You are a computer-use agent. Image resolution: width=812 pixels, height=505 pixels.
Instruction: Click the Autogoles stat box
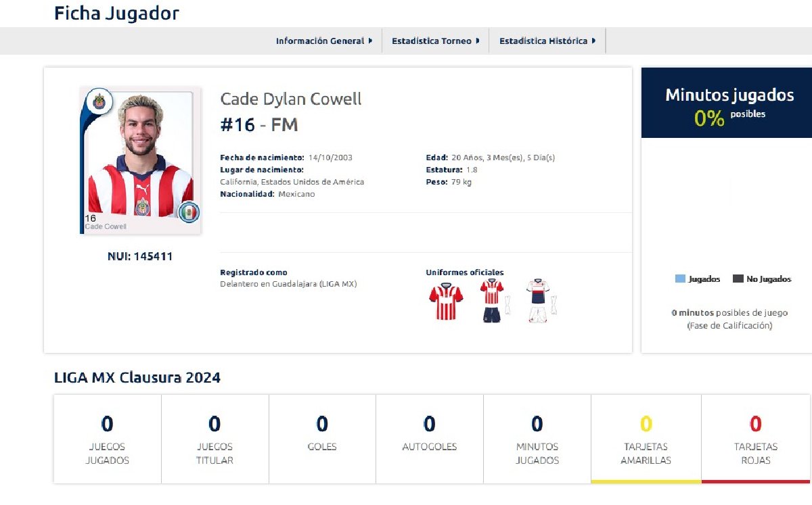click(x=429, y=439)
